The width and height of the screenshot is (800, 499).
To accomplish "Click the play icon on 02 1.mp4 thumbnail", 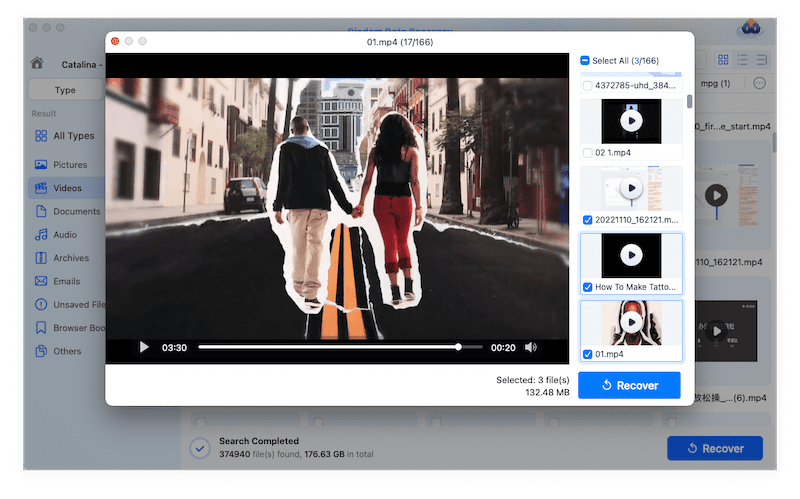I will click(631, 121).
